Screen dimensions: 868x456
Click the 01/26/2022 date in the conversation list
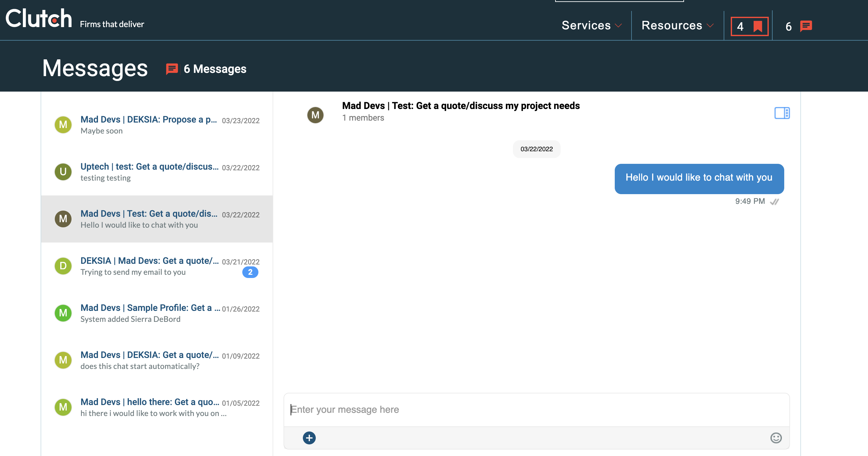[x=241, y=309]
